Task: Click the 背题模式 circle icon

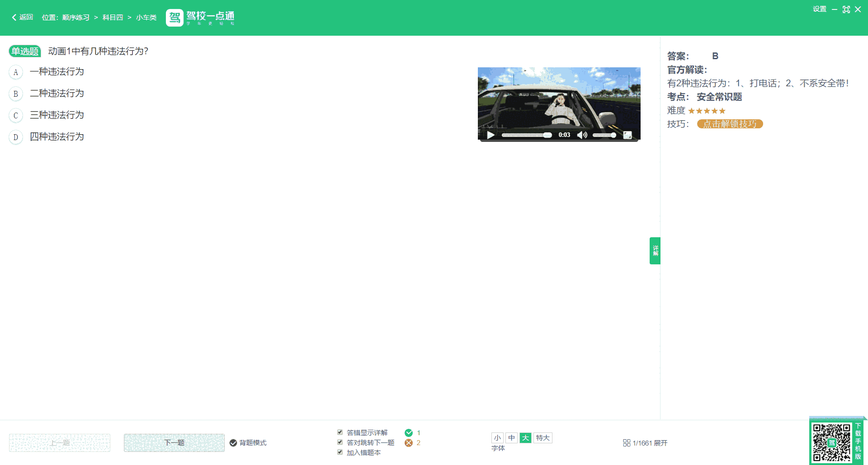Action: click(x=233, y=443)
